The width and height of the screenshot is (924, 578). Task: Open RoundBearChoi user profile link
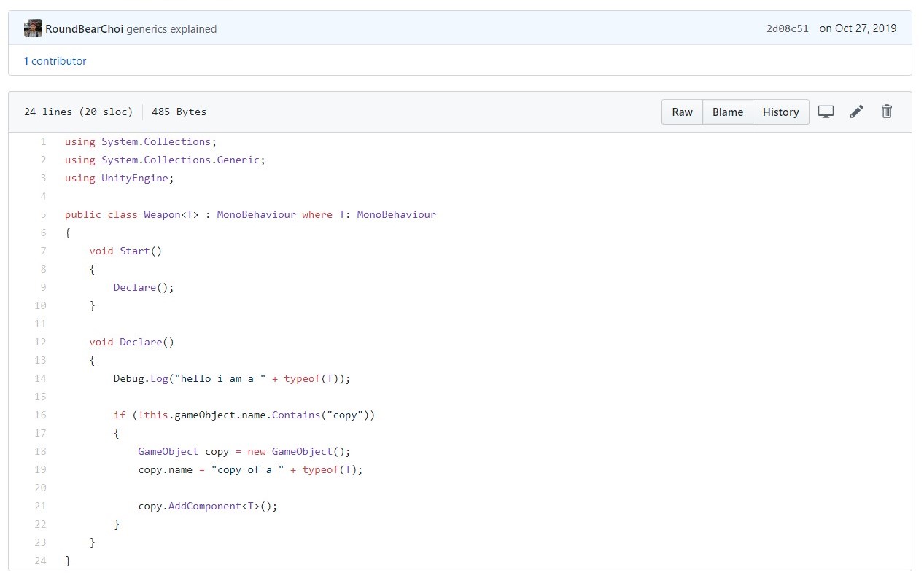click(84, 29)
